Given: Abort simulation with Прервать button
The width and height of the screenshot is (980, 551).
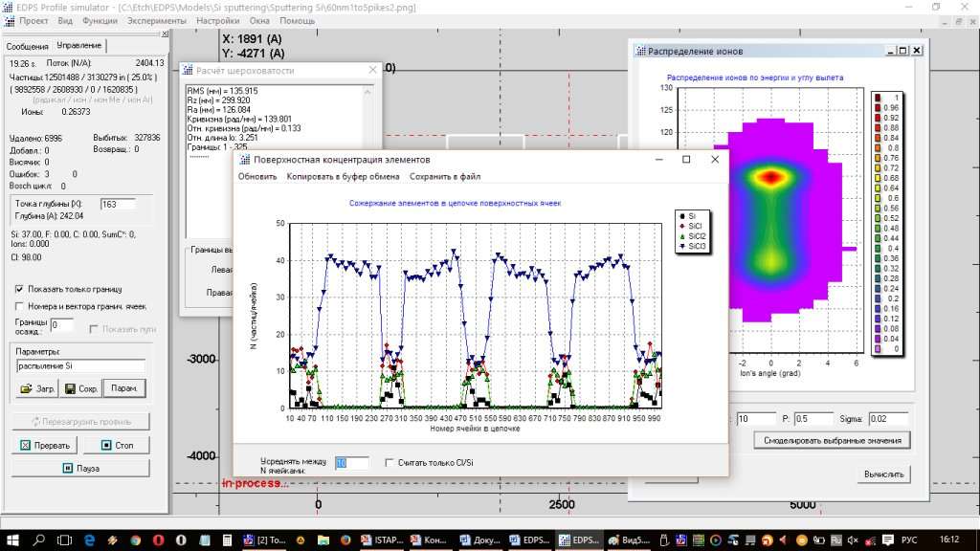Looking at the screenshot, I should click(x=44, y=446).
